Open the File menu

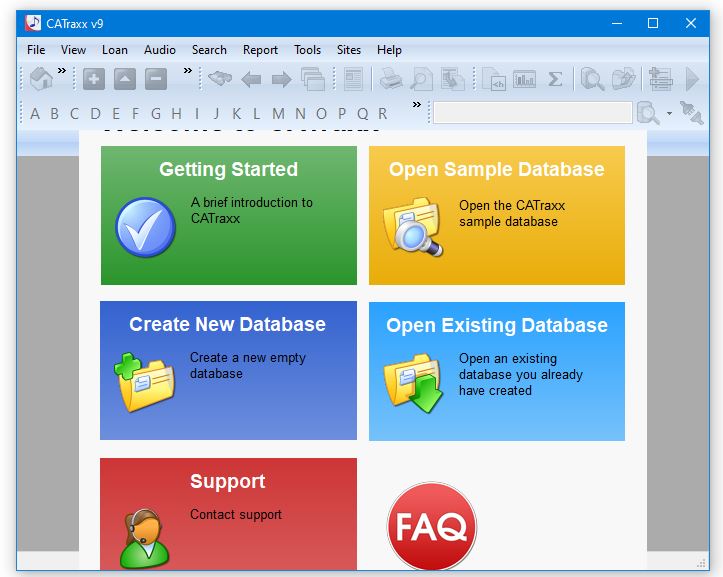[36, 50]
